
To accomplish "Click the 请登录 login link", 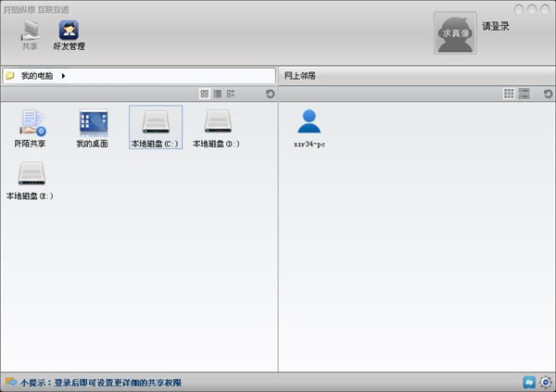I will (x=496, y=26).
